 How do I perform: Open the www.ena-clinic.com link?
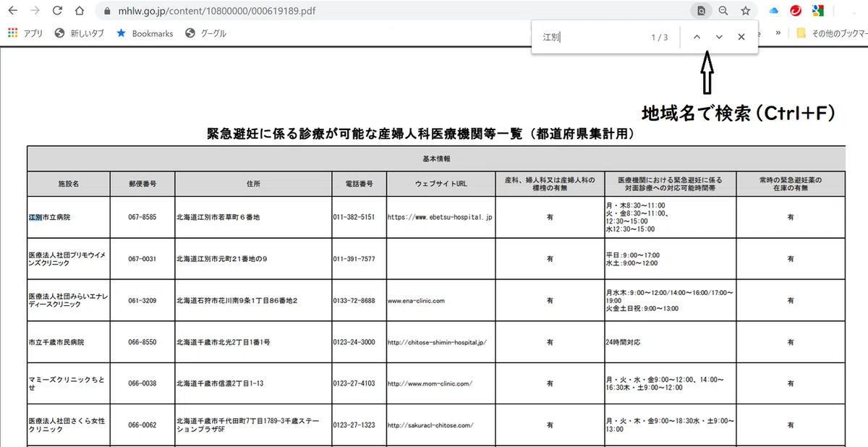click(x=416, y=300)
